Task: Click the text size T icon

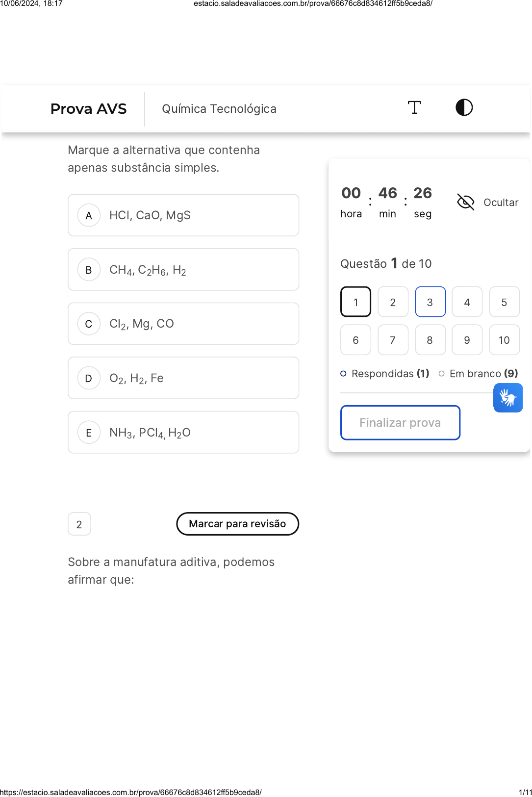Action: point(414,107)
